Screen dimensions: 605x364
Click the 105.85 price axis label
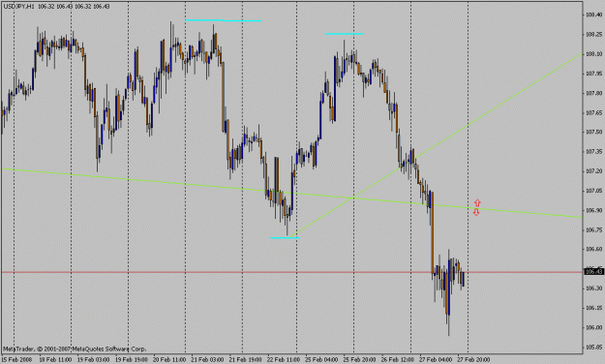tap(593, 347)
